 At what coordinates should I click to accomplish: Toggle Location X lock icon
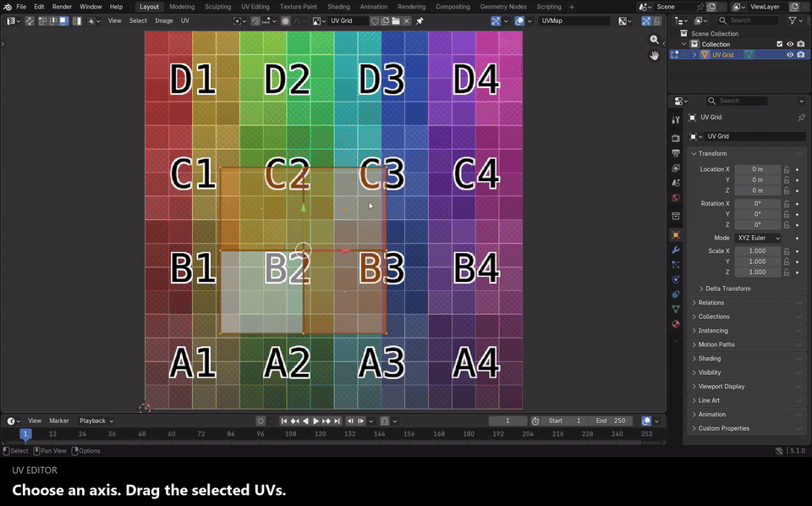point(787,169)
